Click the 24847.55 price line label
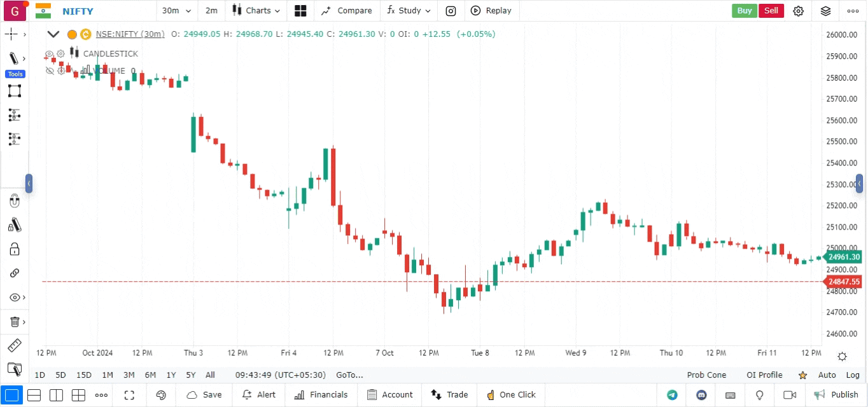868x407 pixels. [844, 282]
